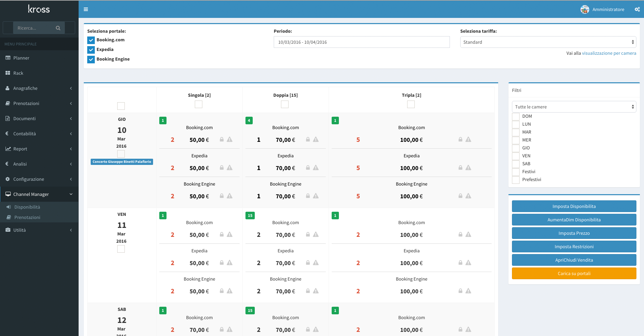Click the Imposta Prezzo button

click(574, 233)
